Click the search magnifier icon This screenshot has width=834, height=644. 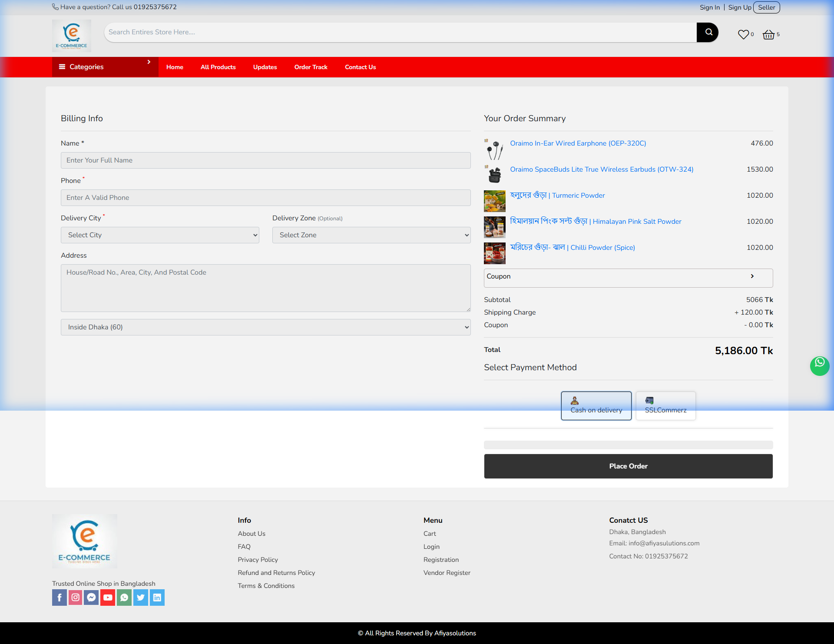click(x=707, y=32)
